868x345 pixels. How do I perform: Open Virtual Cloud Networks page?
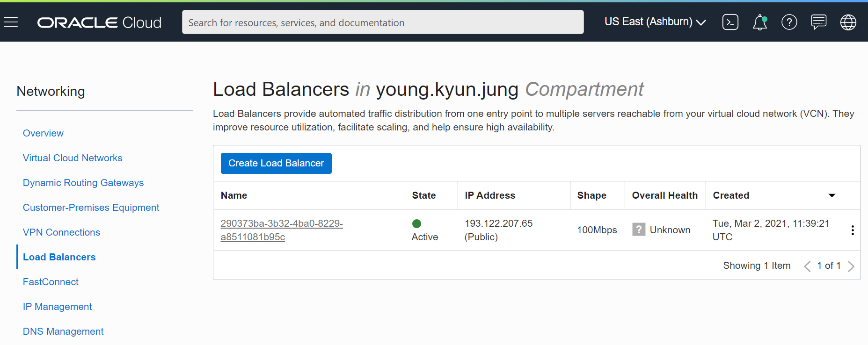coord(73,158)
